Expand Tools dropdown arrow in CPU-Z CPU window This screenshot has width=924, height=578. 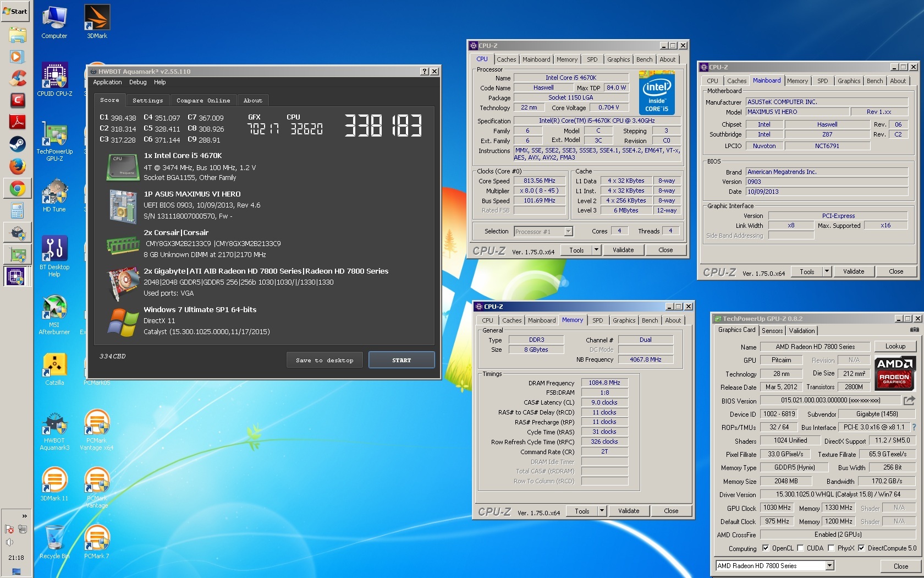(596, 250)
